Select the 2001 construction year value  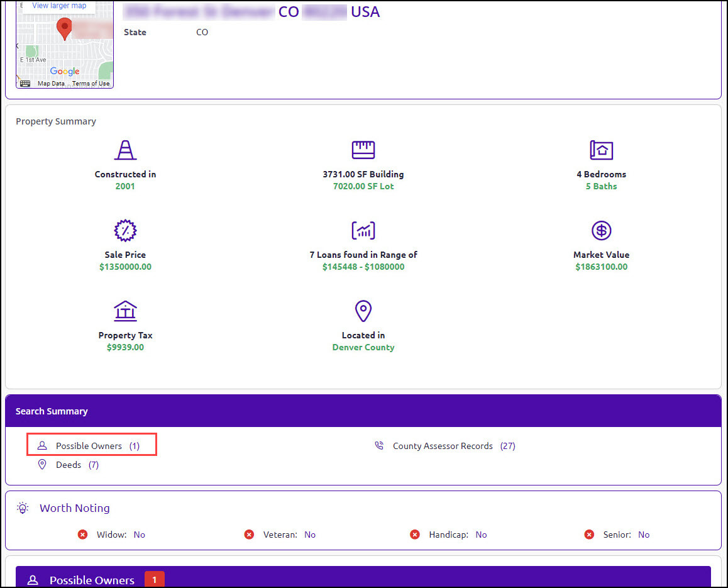pyautogui.click(x=125, y=186)
